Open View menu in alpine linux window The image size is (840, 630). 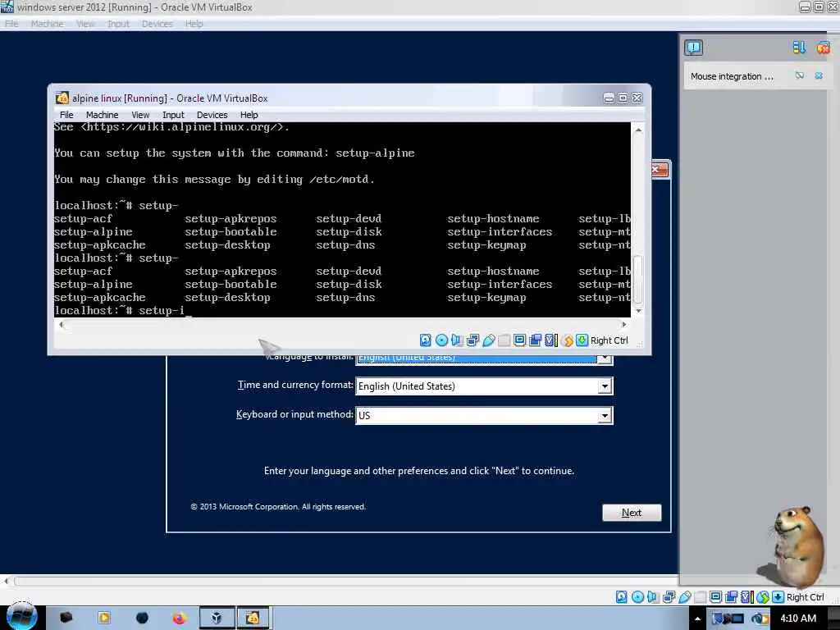[x=140, y=115]
